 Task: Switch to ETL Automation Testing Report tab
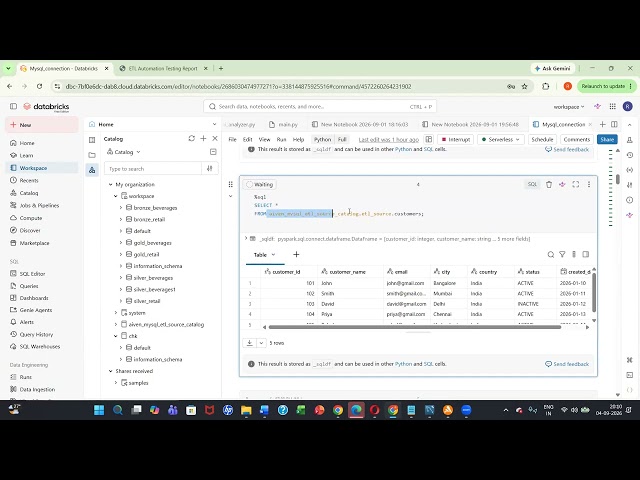[x=163, y=69]
